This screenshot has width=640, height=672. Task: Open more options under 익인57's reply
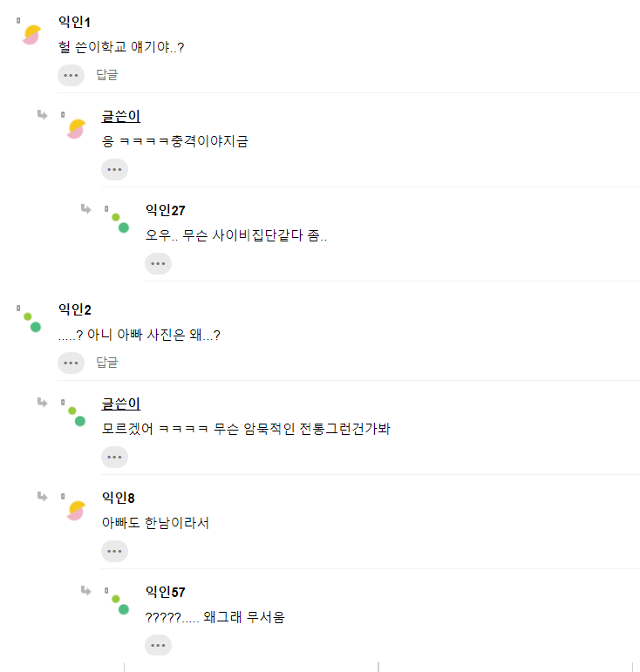[x=158, y=645]
